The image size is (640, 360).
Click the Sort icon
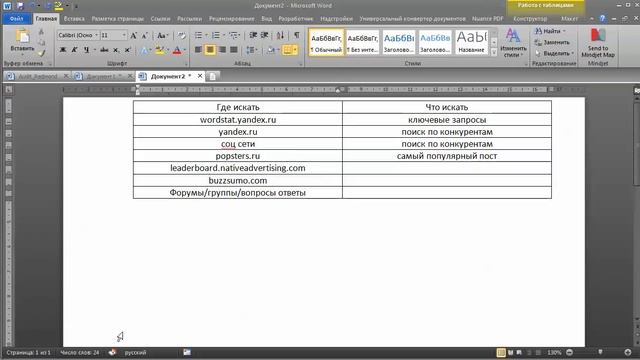(x=280, y=36)
